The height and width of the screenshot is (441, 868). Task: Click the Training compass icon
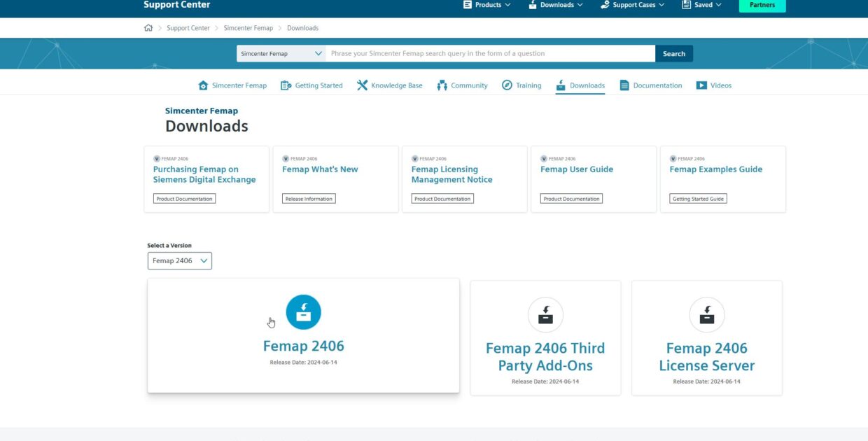click(x=507, y=85)
